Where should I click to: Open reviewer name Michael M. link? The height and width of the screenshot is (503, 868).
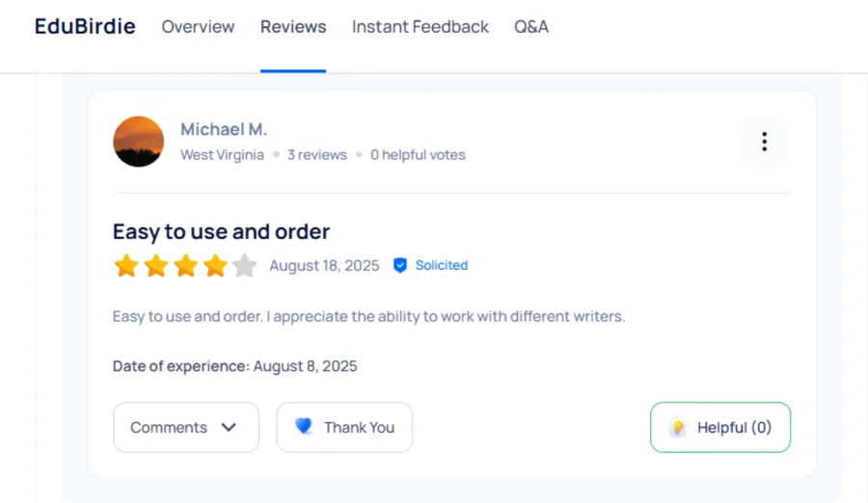click(x=224, y=129)
